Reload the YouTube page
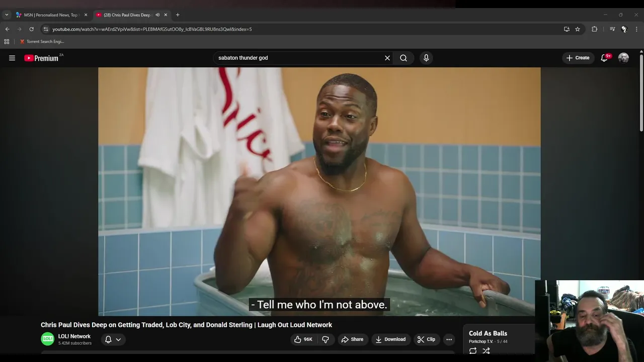The width and height of the screenshot is (644, 362). click(x=31, y=29)
